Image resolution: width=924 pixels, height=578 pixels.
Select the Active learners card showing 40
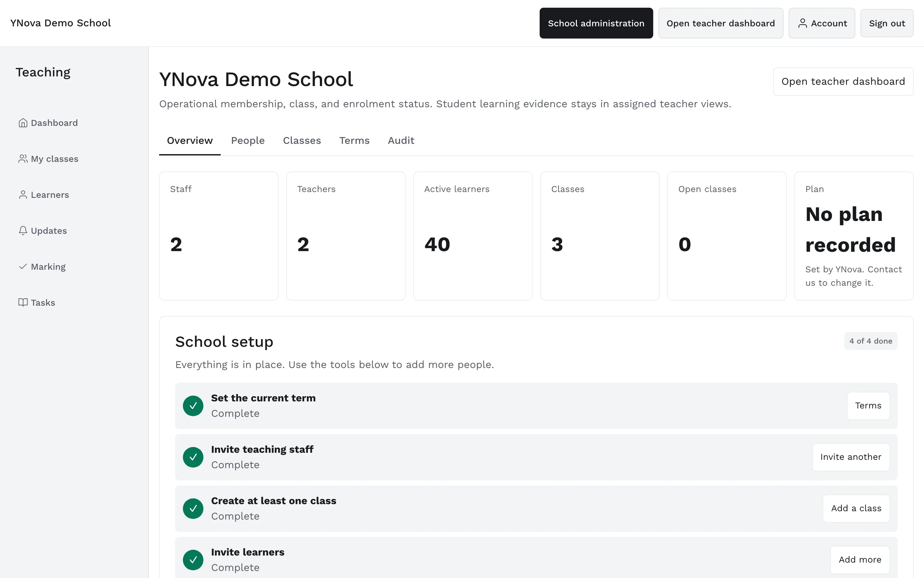tap(473, 236)
